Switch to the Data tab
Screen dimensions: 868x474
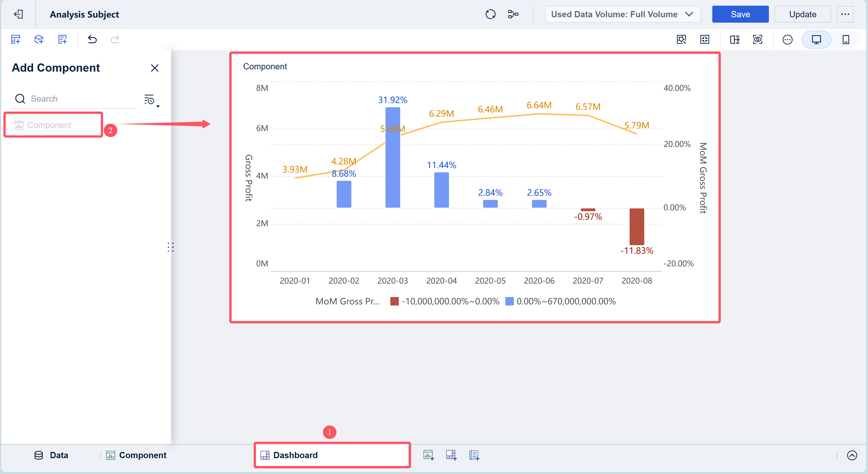pyautogui.click(x=52, y=455)
